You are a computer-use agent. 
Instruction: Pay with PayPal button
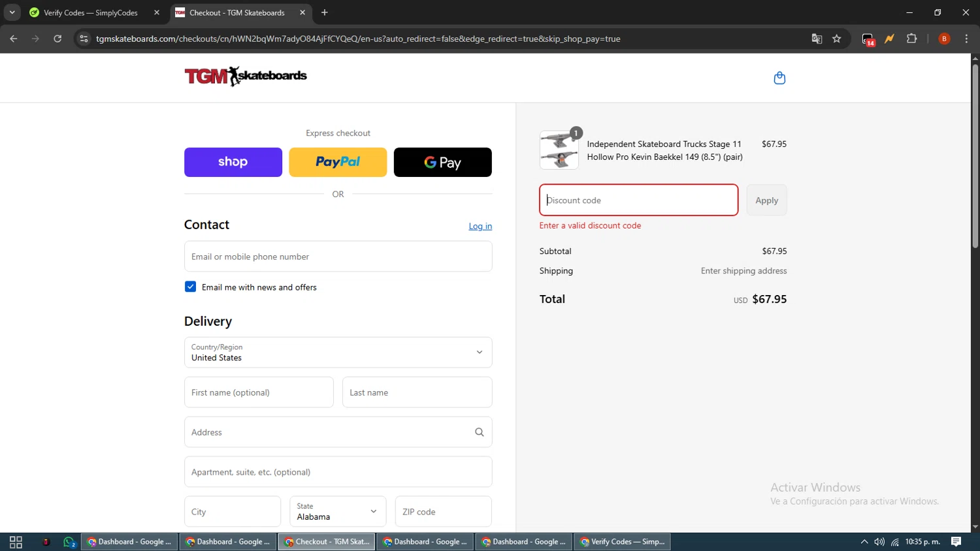tap(338, 162)
